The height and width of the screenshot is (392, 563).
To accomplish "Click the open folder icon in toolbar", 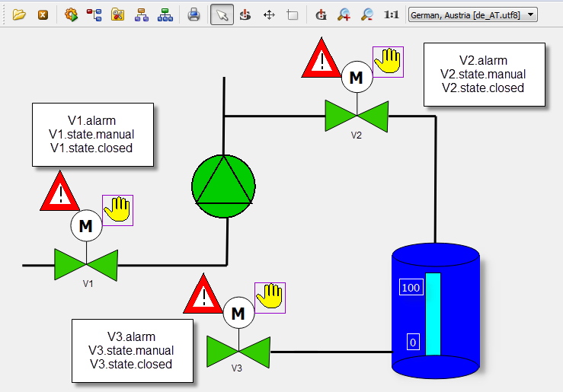I will point(19,14).
